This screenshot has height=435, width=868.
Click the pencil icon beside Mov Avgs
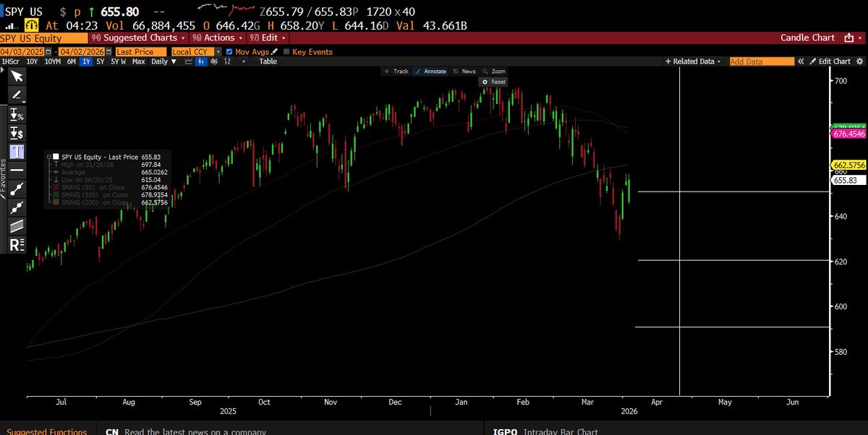click(x=274, y=52)
